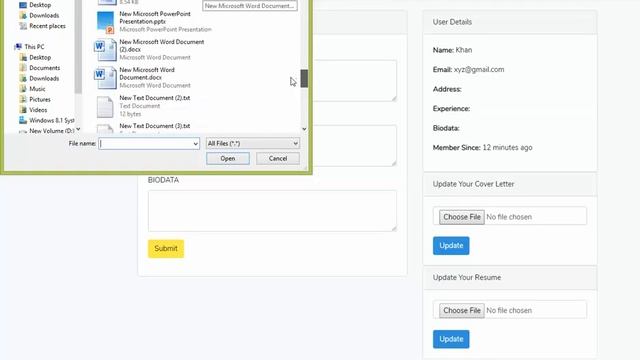Click the Member Since 12 minutes ago text
The height and width of the screenshot is (360, 640).
click(482, 148)
